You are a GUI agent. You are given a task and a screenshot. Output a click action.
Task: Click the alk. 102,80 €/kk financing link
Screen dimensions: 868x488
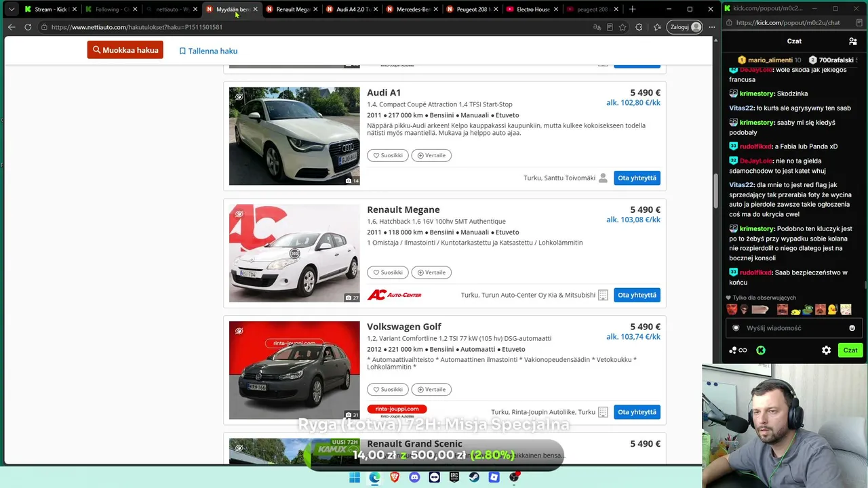pos(633,103)
